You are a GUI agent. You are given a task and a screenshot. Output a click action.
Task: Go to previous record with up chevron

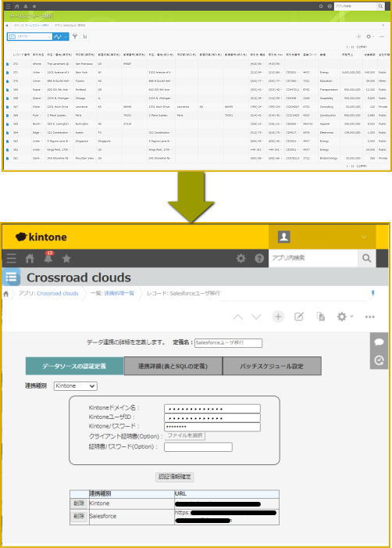click(237, 317)
